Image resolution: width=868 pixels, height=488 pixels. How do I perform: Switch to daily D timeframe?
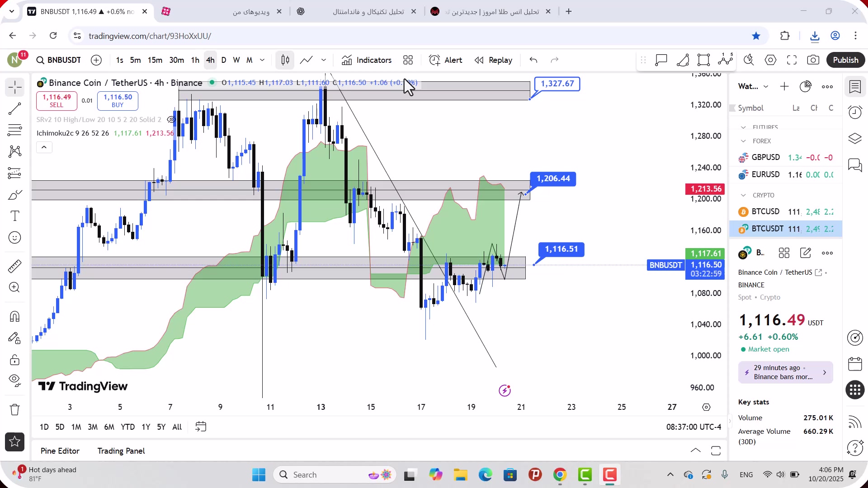point(224,60)
